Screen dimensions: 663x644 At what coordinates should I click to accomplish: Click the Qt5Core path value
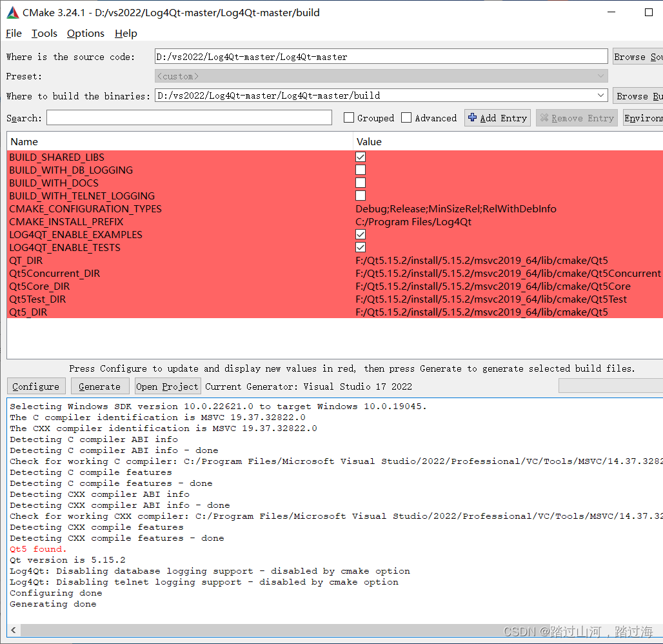click(x=493, y=286)
